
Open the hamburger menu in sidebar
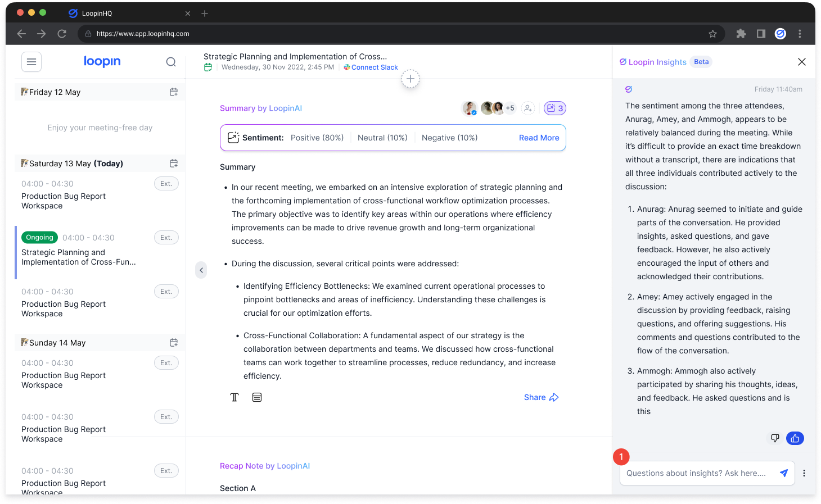(31, 62)
